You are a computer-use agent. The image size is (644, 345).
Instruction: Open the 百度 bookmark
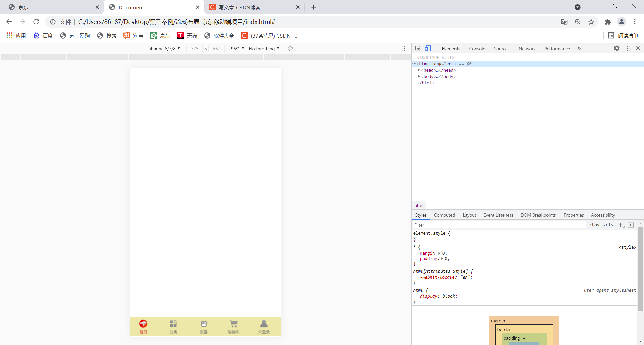click(x=43, y=36)
